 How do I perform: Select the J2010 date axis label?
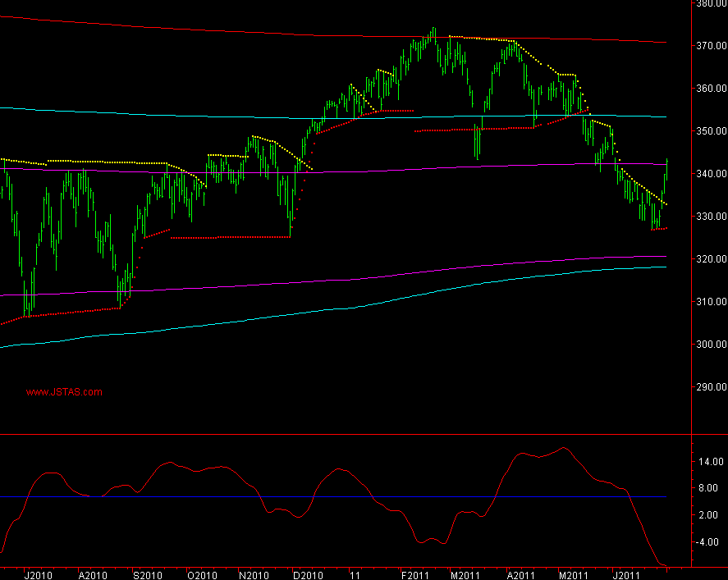39,574
